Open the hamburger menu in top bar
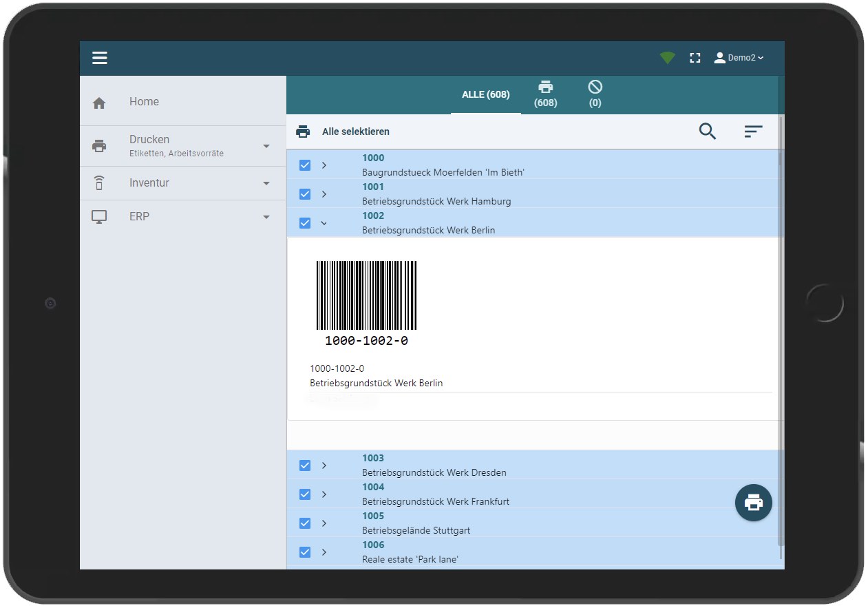This screenshot has height=608, width=868. coord(99,57)
